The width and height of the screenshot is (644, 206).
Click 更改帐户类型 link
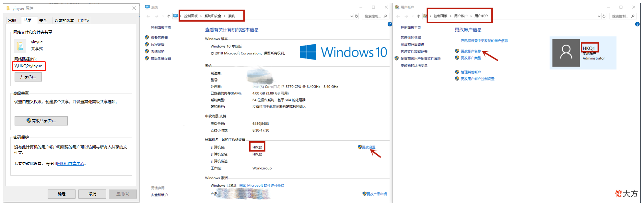471,58
